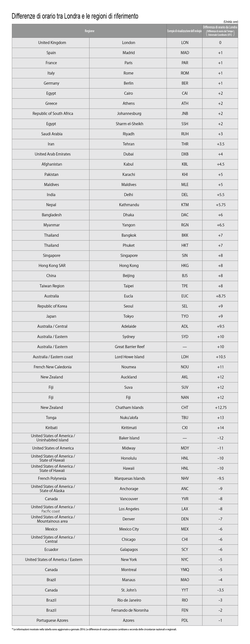Viewport: 250px width, 644px height.
Task: Click the "(Unità: ore)" unit label
Action: 230,22
